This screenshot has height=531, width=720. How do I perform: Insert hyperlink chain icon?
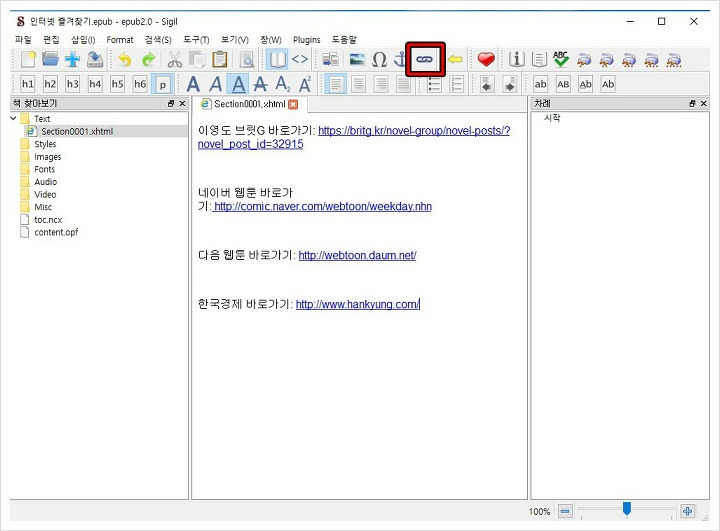click(x=425, y=60)
